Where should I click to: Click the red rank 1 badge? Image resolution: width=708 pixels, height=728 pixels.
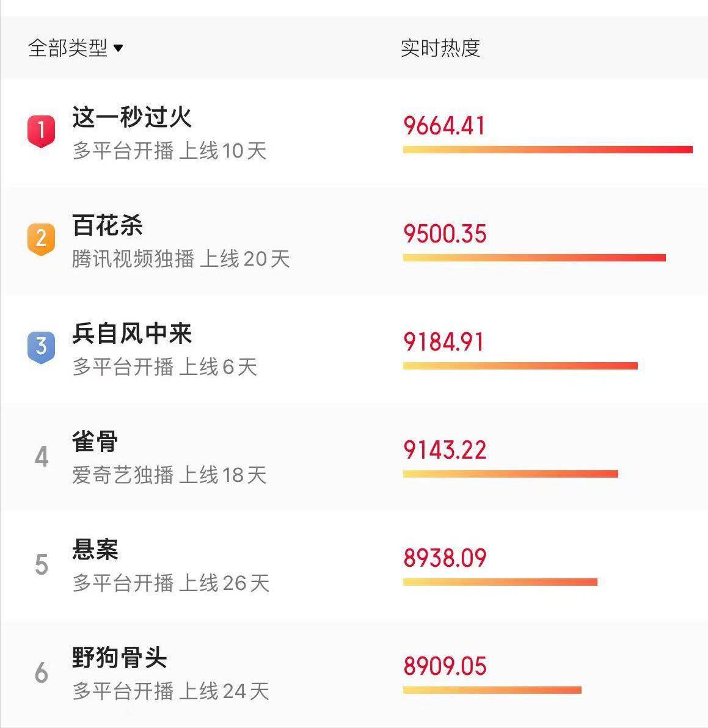pos(42,132)
